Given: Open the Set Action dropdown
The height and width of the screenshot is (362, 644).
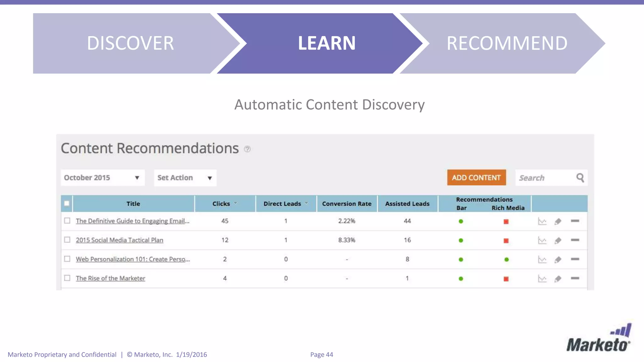Looking at the screenshot, I should (x=185, y=178).
